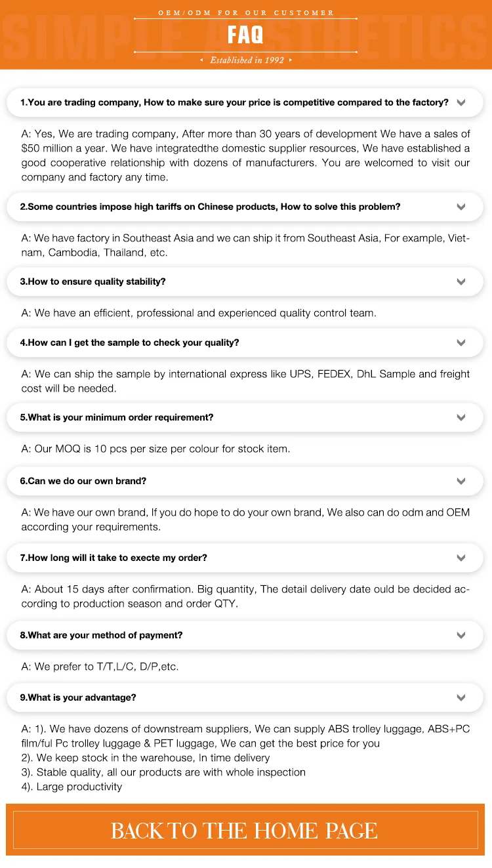This screenshot has width=492, height=868.
Task: Click 'Can we do our own brand?' bar
Action: click(83, 481)
